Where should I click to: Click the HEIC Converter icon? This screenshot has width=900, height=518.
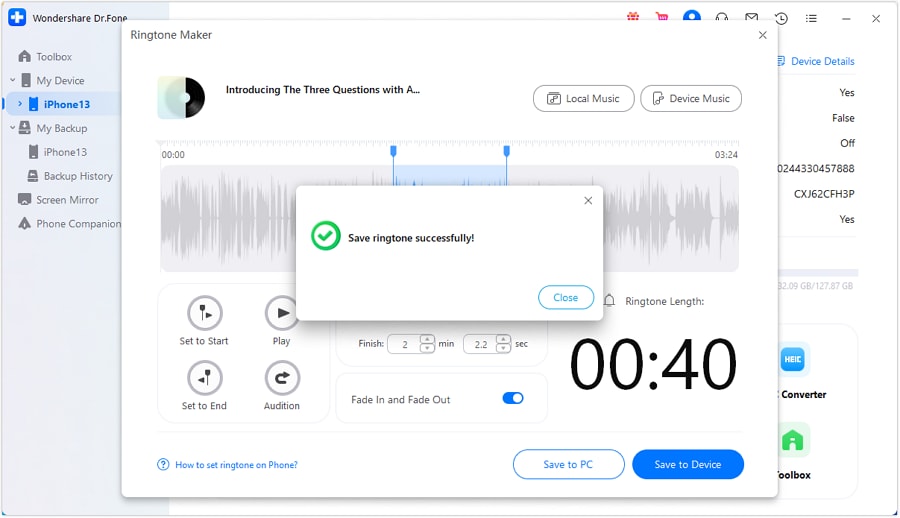(793, 359)
